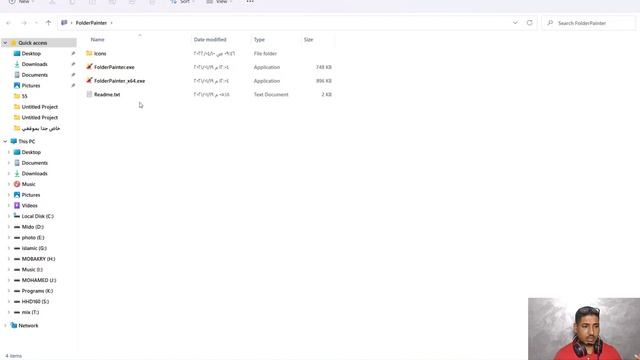This screenshot has height=360, width=640.
Task: Collapse the Quick access section
Action: 5,43
